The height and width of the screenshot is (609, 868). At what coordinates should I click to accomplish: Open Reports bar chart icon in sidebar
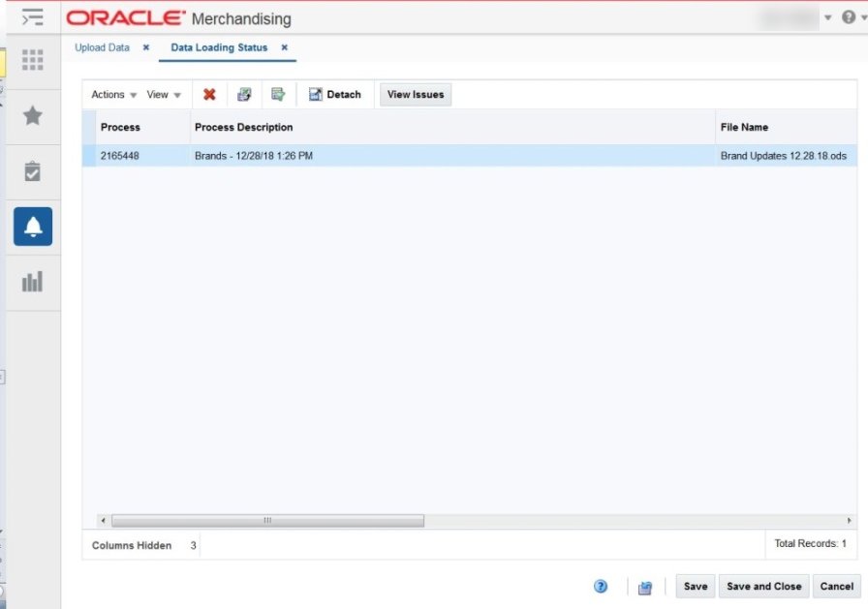click(x=33, y=282)
